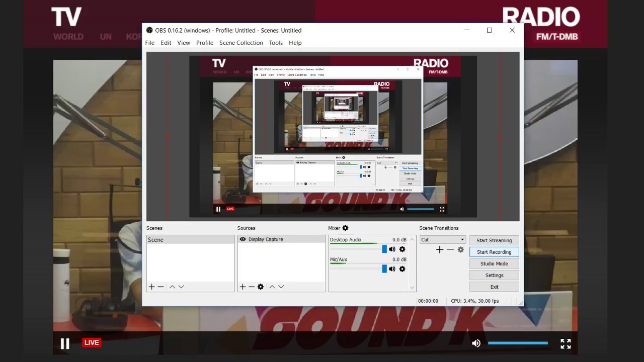Click Start Streaming button
The width and height of the screenshot is (644, 362).
[x=494, y=240]
